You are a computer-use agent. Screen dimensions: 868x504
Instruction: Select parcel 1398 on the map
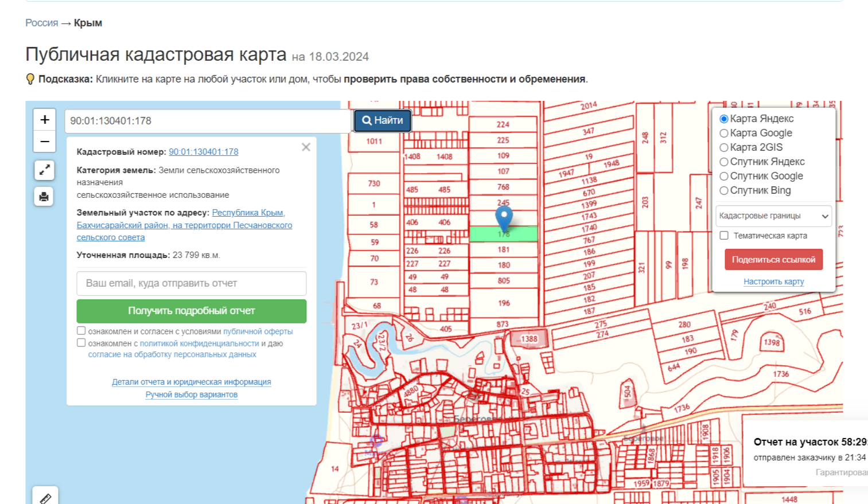point(772,343)
